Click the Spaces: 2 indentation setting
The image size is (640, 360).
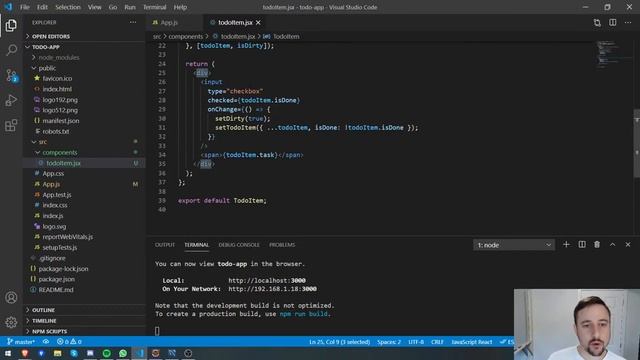coord(389,342)
